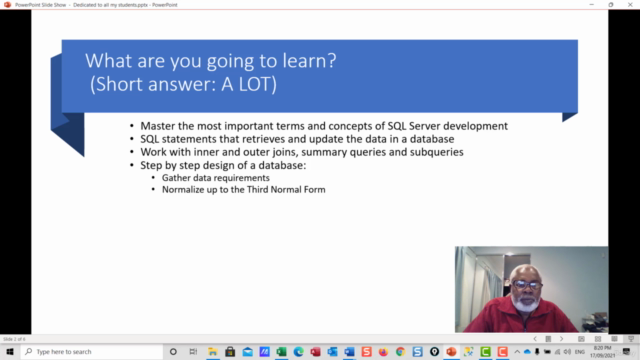Viewport: 640px width, 360px height.
Task: Switch to Slide Sorter view icon
Action: pyautogui.click(x=598, y=339)
